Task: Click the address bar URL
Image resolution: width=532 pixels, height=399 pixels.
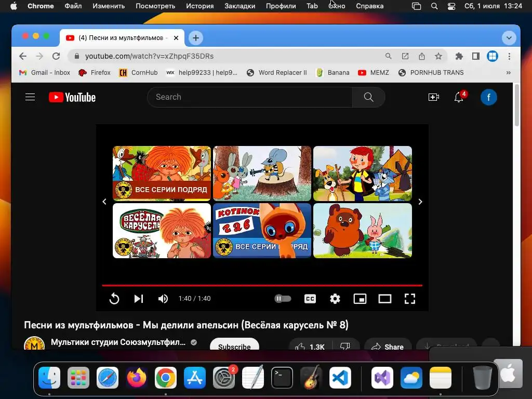Action: point(149,56)
